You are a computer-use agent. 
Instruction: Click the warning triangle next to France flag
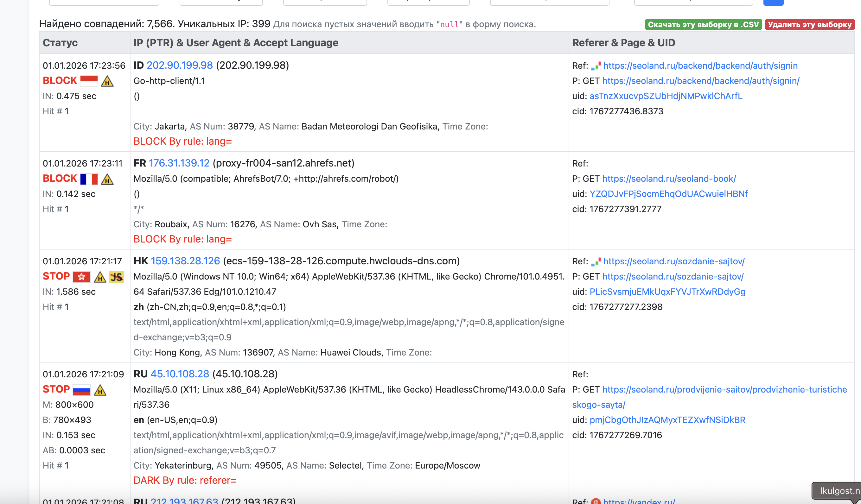(x=107, y=179)
